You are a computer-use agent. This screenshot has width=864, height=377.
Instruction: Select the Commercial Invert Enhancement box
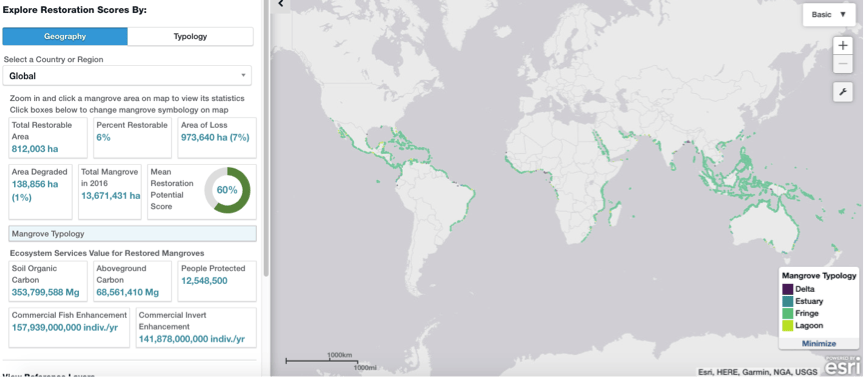[196, 327]
